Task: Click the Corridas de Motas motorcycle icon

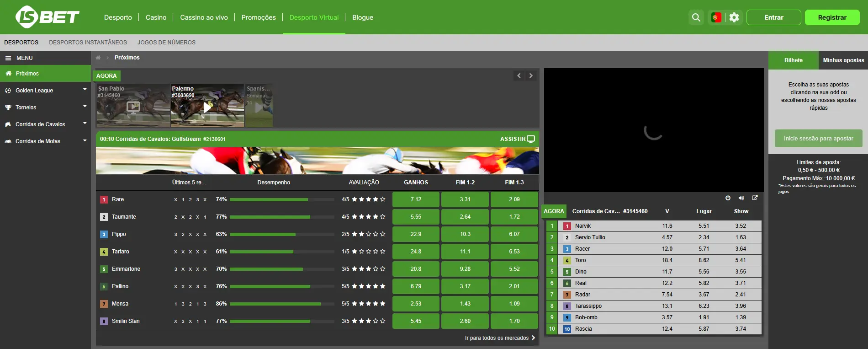Action: point(8,141)
